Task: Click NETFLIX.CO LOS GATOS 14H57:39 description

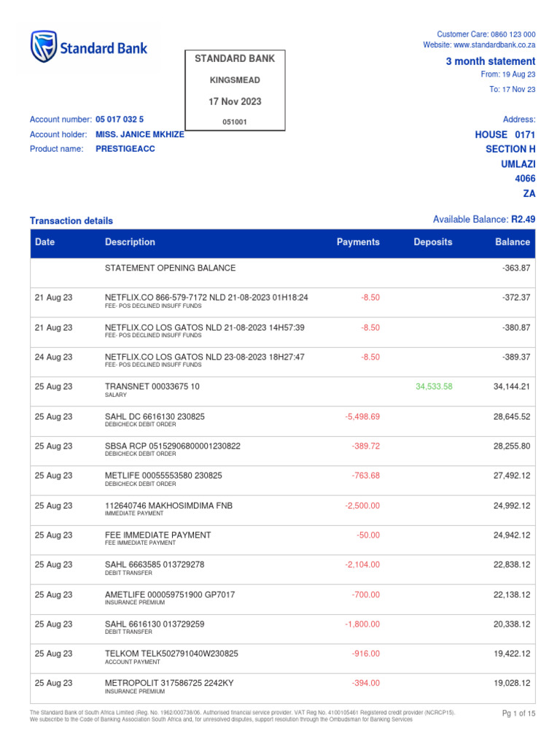Action: click(204, 328)
